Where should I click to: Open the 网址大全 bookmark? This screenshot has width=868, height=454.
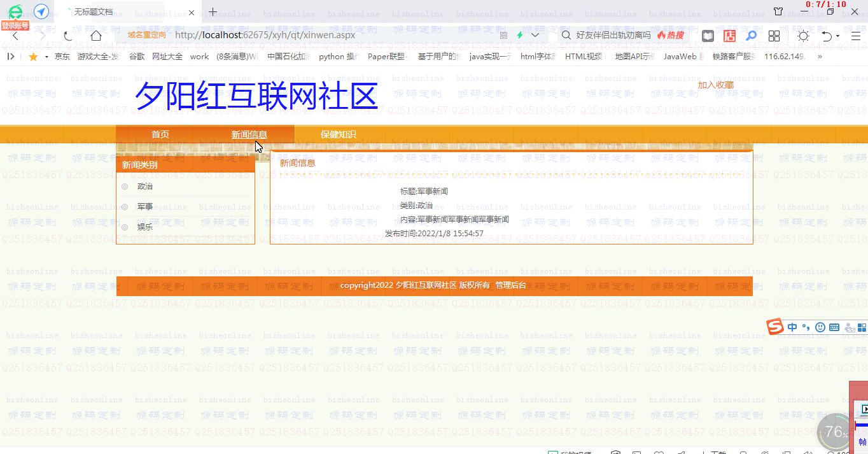167,57
